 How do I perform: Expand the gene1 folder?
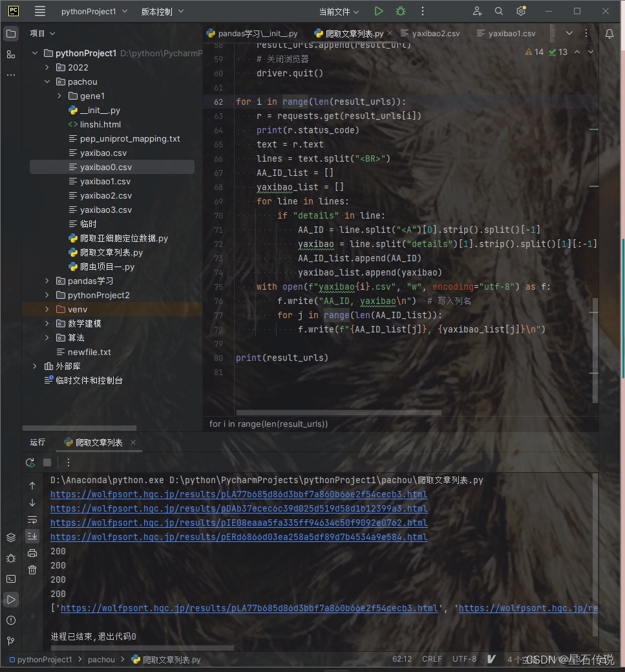tap(59, 96)
